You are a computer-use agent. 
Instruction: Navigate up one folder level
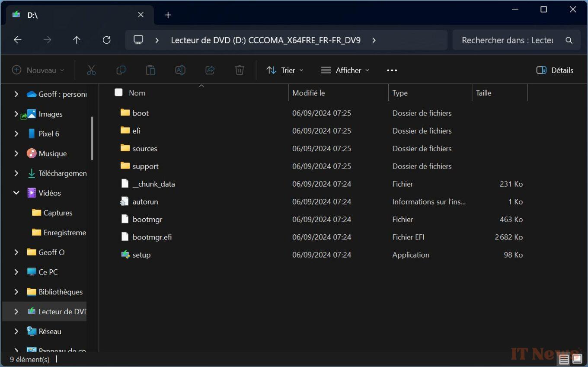pos(77,40)
